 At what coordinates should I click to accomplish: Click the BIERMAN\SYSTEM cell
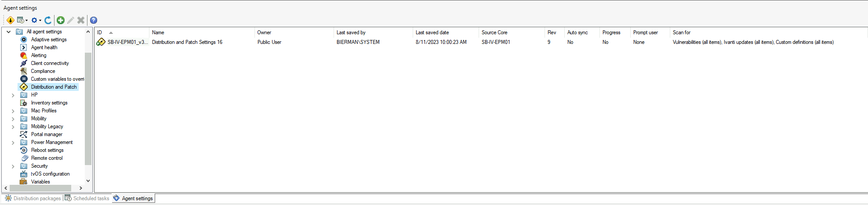point(358,42)
